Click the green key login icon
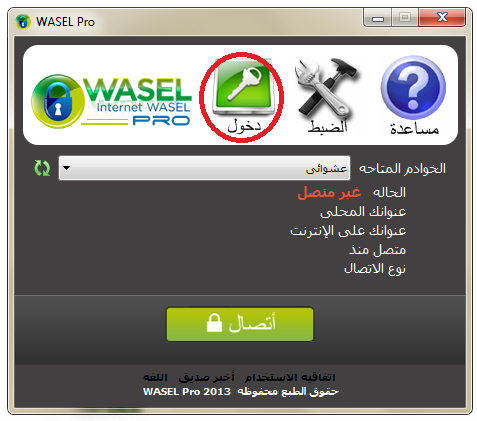The image size is (477, 421). (243, 87)
